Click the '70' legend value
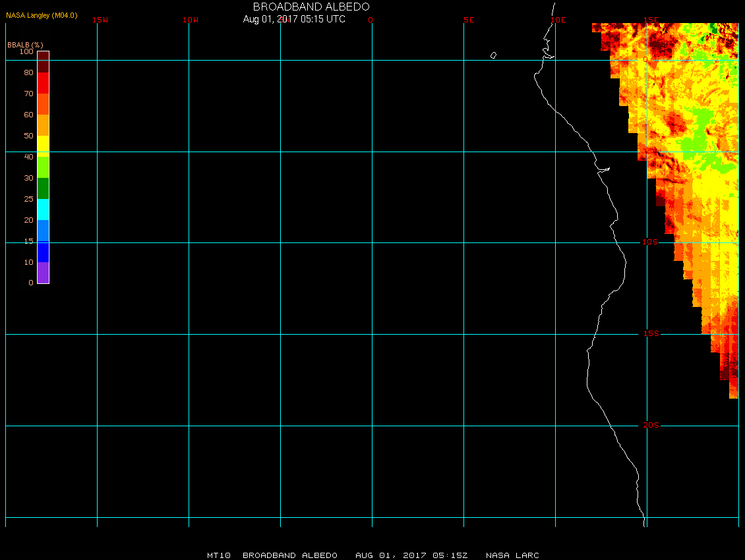 click(29, 94)
